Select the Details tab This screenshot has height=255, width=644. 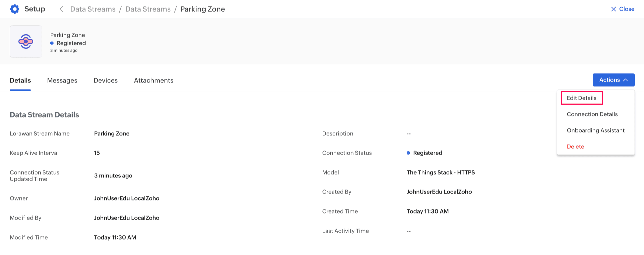click(x=20, y=81)
